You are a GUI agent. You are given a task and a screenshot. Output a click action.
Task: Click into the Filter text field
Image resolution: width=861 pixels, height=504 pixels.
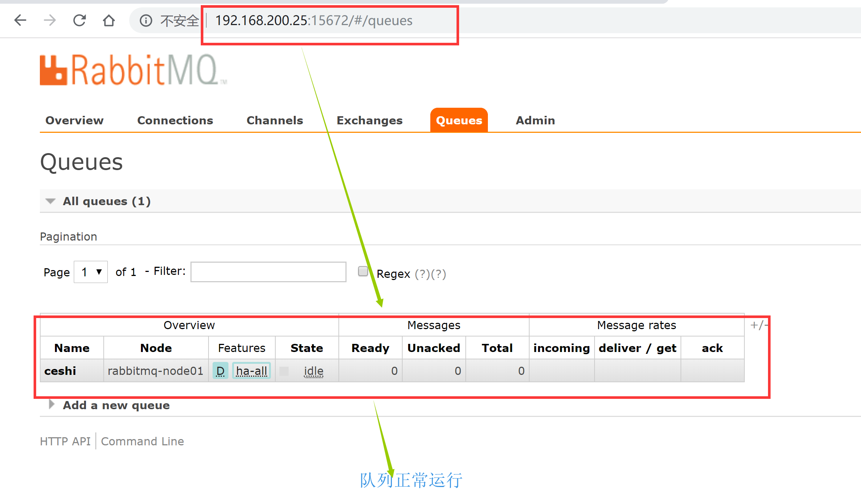pyautogui.click(x=268, y=272)
